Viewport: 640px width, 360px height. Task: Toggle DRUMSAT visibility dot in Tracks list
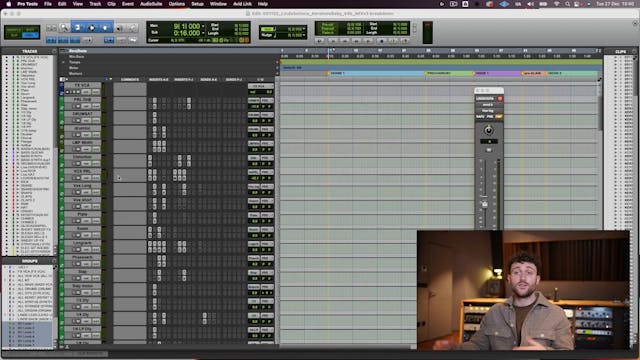tap(7, 64)
